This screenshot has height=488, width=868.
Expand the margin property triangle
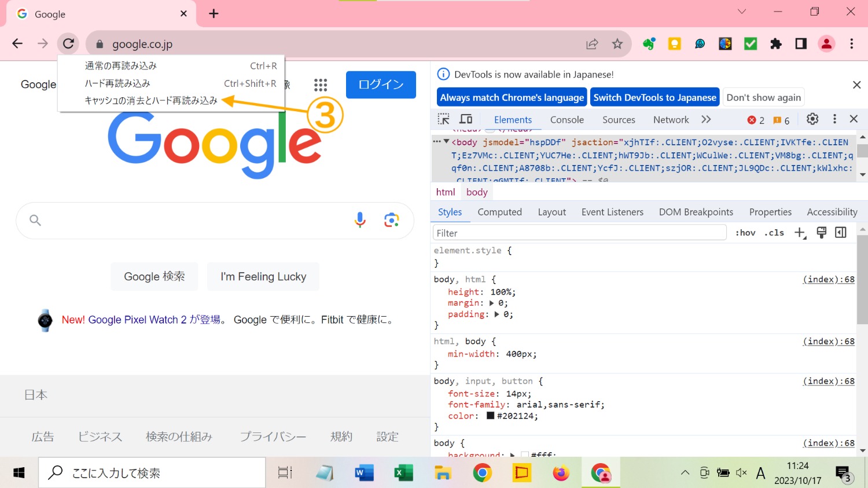pos(492,303)
